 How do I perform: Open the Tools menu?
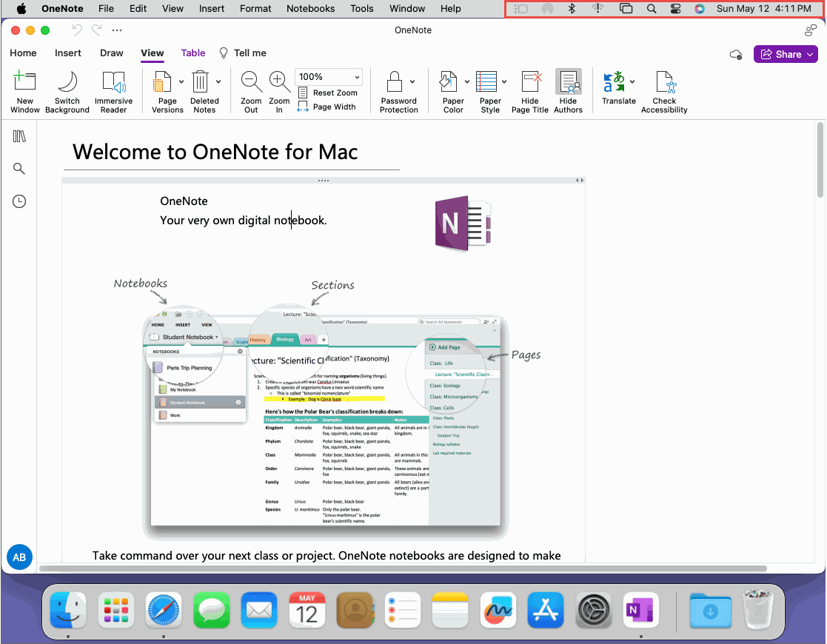(362, 8)
